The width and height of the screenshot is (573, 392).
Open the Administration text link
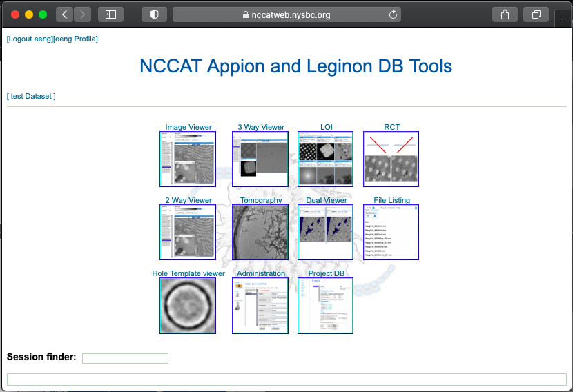(261, 273)
